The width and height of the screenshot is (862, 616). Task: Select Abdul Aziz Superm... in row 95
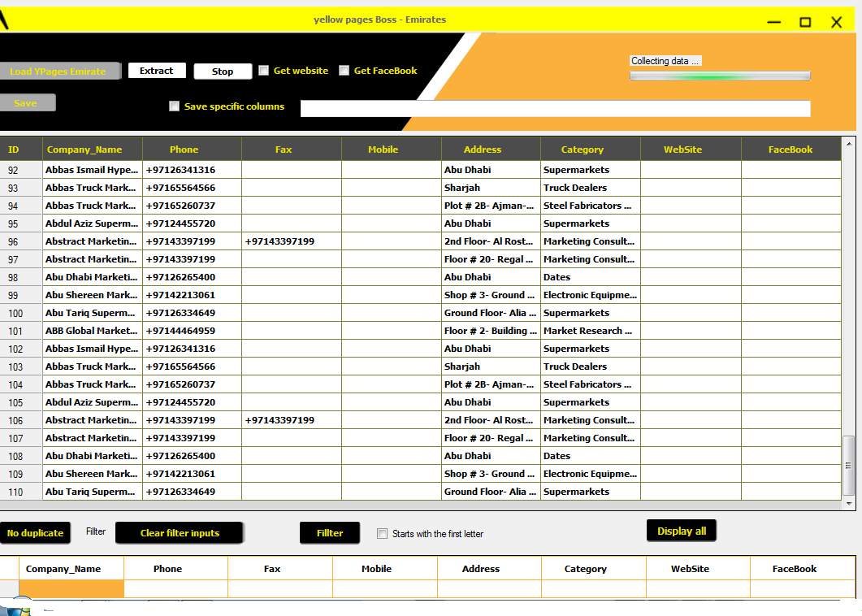click(x=93, y=223)
